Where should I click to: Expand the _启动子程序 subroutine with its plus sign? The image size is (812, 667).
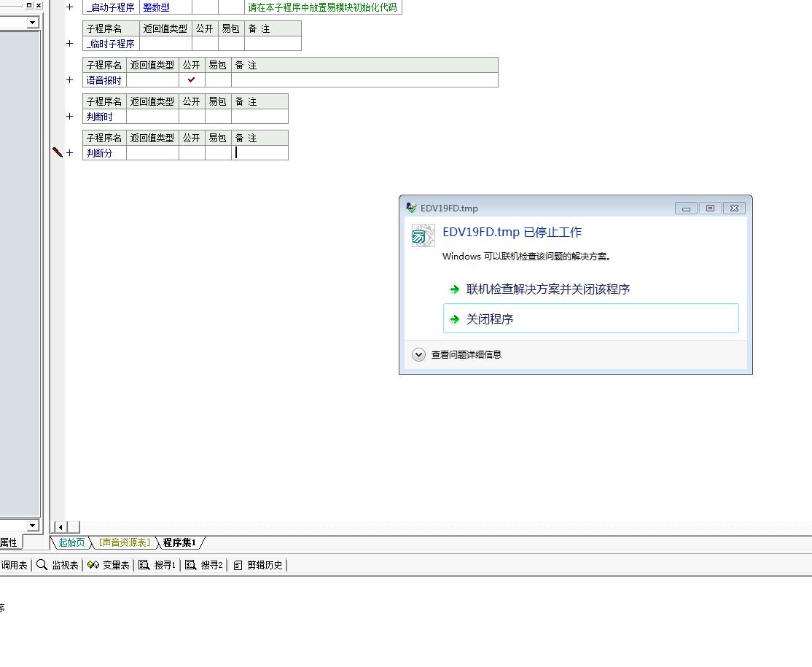[70, 7]
